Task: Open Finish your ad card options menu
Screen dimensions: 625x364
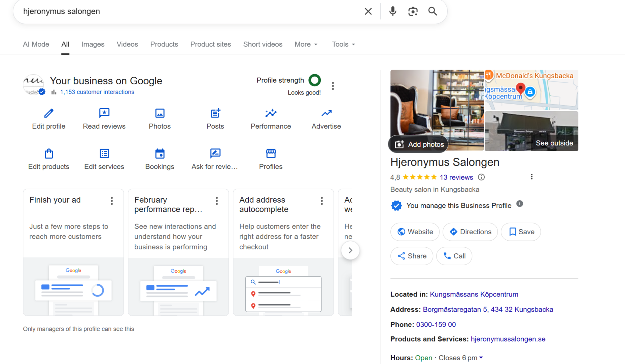Action: [112, 201]
